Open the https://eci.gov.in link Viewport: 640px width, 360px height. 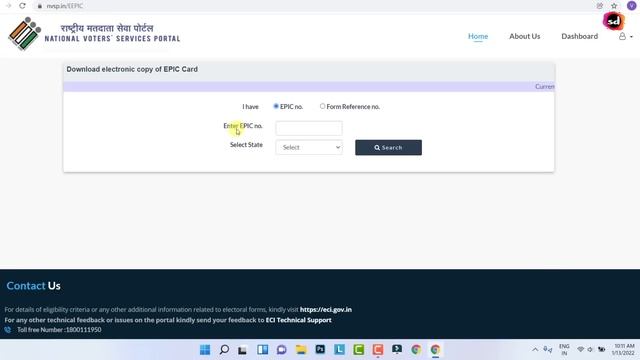click(x=326, y=309)
